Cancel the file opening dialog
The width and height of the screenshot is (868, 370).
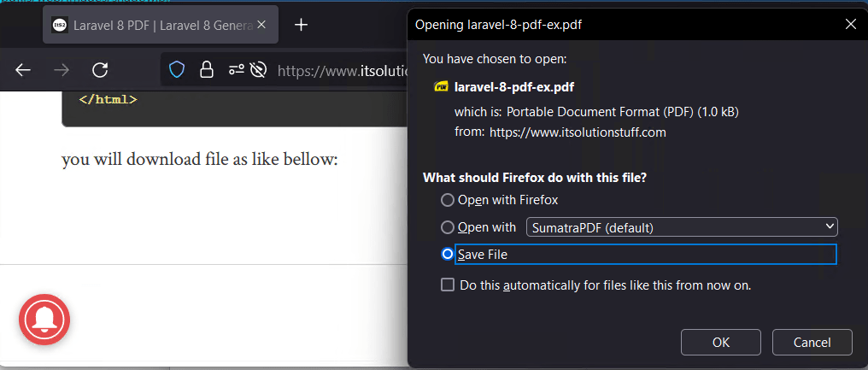[x=812, y=343]
